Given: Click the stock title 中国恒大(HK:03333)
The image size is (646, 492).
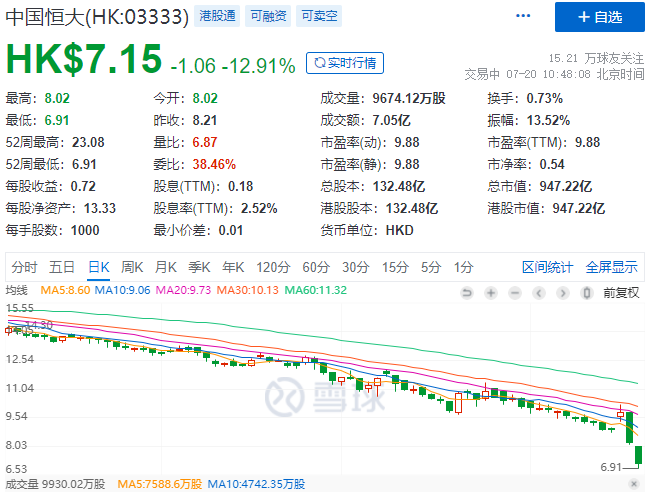Looking at the screenshot, I should (97, 17).
